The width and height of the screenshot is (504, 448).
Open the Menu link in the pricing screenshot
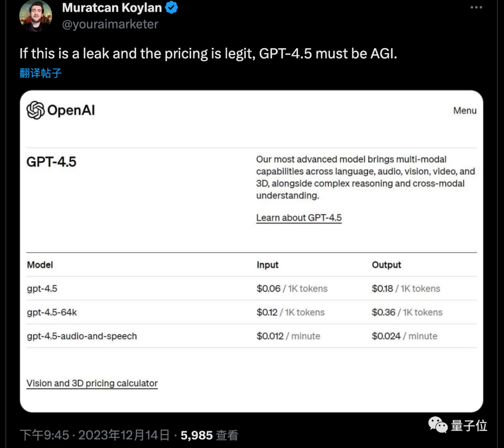[x=465, y=111]
